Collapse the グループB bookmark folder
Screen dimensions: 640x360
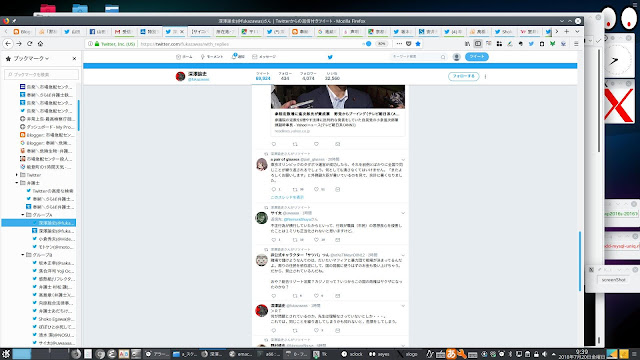(x=23, y=255)
